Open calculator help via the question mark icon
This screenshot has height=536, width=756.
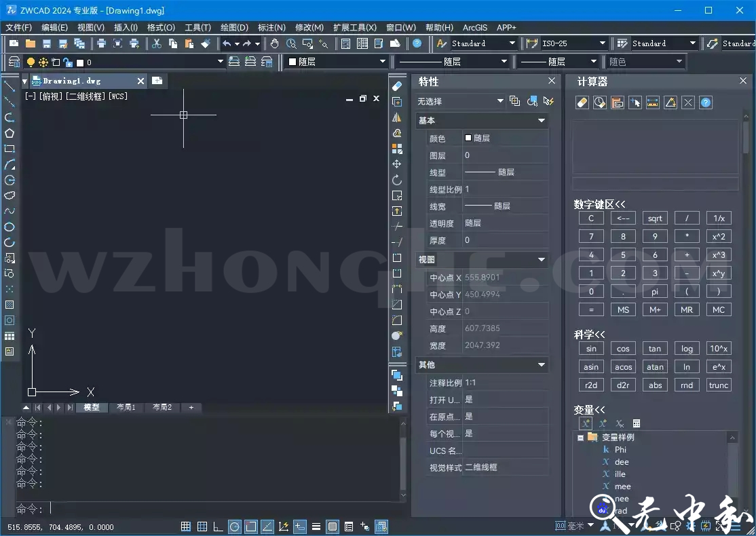pos(705,102)
